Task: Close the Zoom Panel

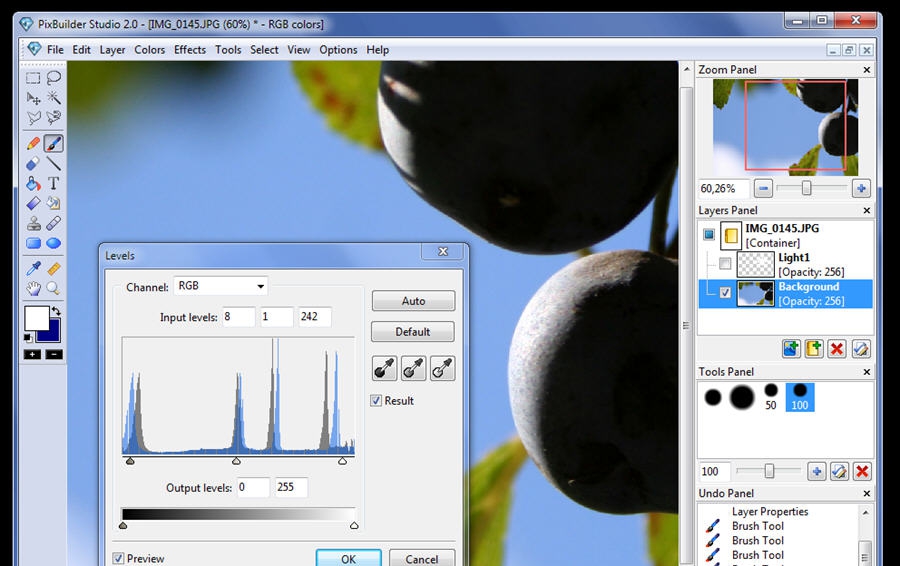Action: coord(867,69)
